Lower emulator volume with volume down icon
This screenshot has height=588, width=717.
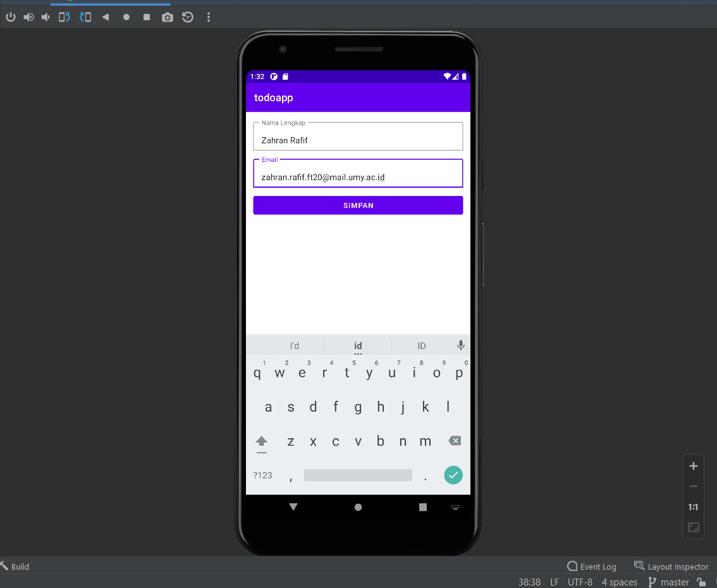click(46, 17)
